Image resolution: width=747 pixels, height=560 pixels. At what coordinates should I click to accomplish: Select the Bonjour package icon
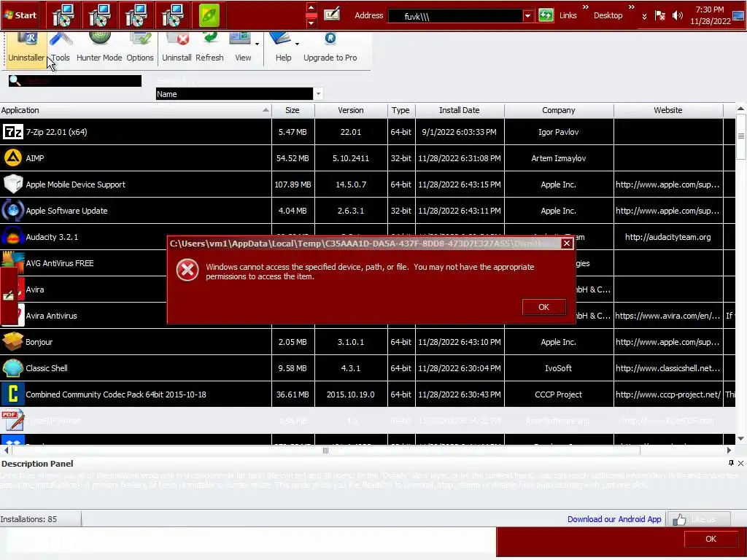pos(13,341)
